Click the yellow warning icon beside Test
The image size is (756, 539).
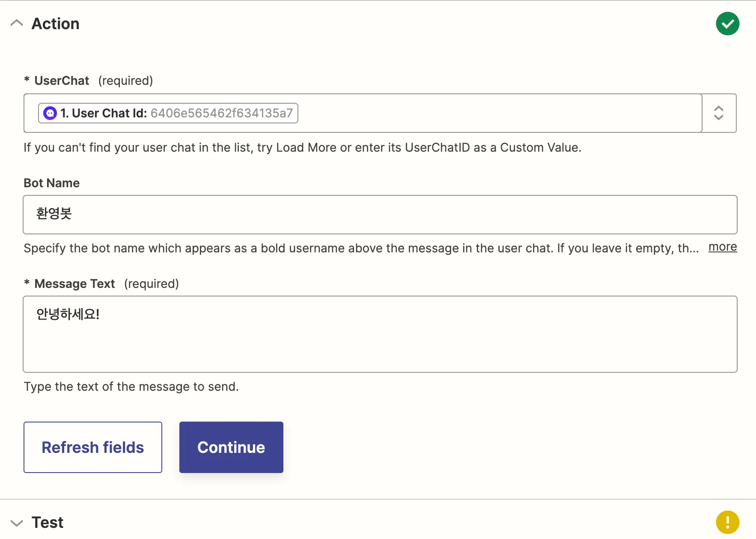pos(727,523)
